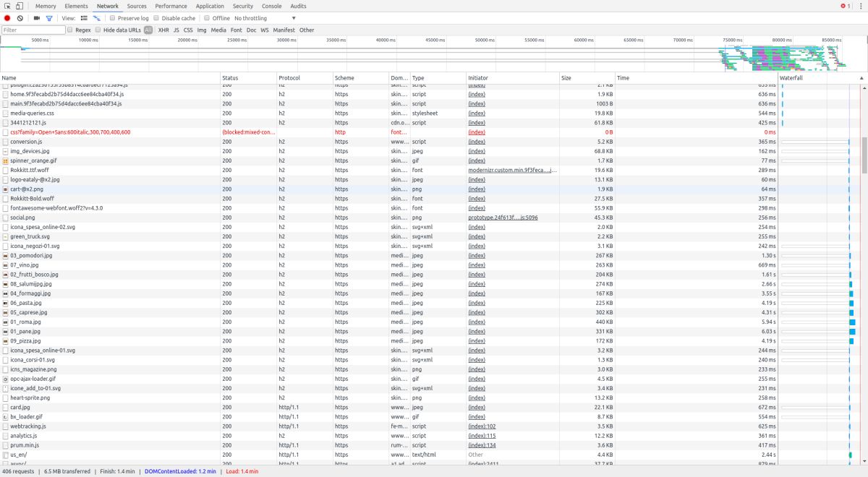Switch to the Audits tab
This screenshot has width=868, height=477.
pyautogui.click(x=298, y=6)
